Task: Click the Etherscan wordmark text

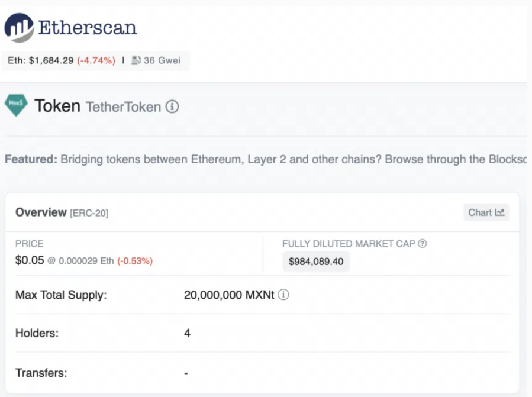Action: [88, 27]
